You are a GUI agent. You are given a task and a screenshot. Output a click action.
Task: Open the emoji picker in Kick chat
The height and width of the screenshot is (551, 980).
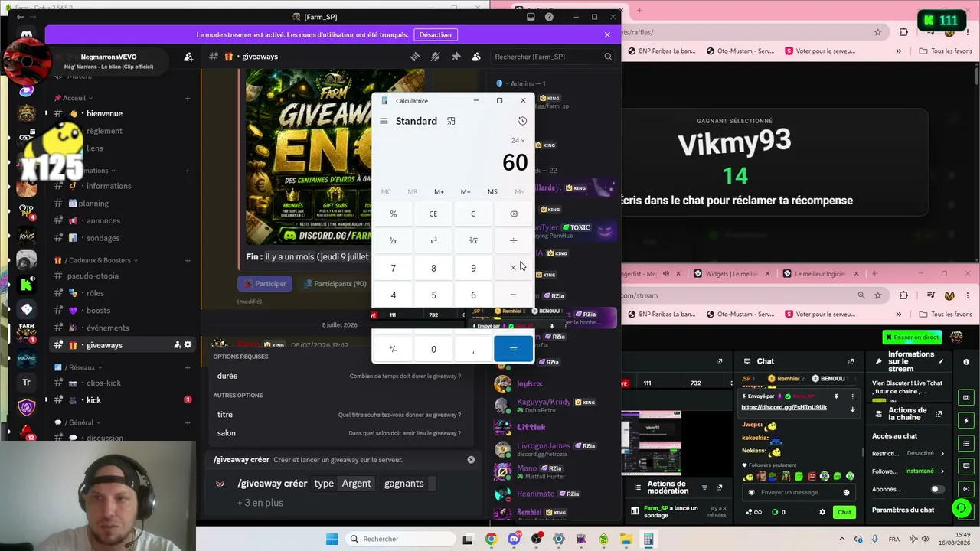click(x=846, y=492)
